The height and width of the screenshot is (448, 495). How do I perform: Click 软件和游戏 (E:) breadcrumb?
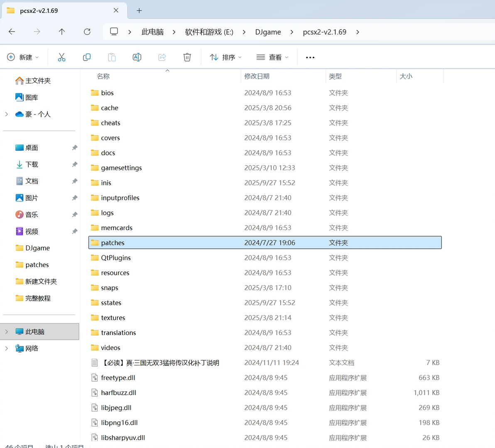[209, 32]
